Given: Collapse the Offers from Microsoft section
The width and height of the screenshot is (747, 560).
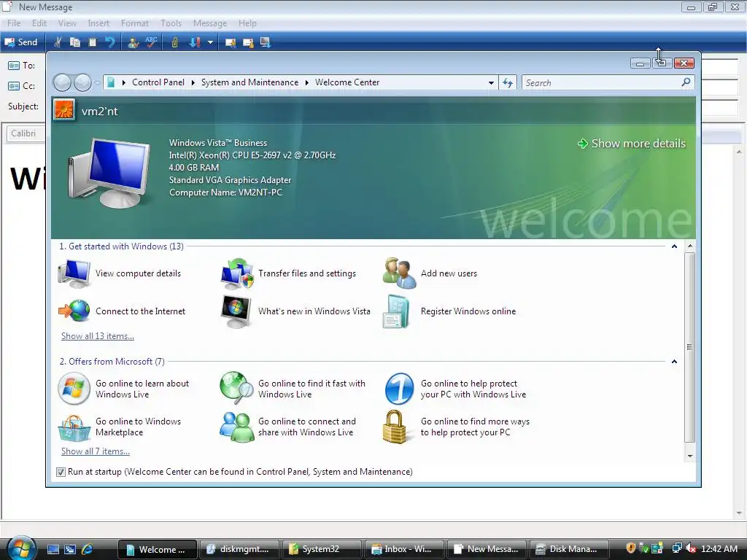Looking at the screenshot, I should [x=674, y=362].
